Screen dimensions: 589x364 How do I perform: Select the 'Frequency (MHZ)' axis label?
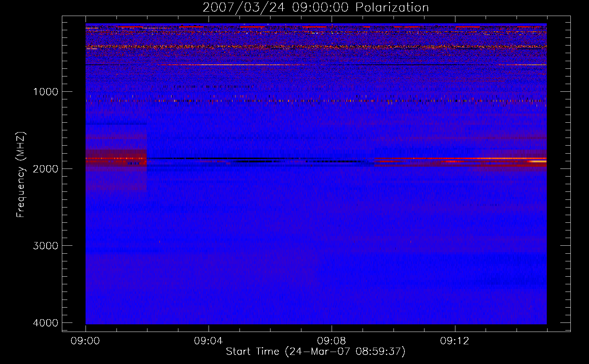pyautogui.click(x=21, y=175)
